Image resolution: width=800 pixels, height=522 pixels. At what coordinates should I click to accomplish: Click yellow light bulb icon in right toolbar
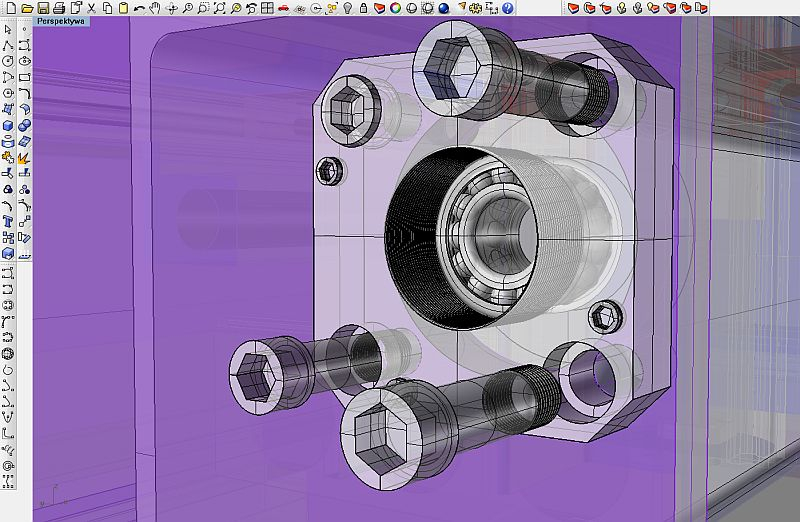click(x=621, y=8)
